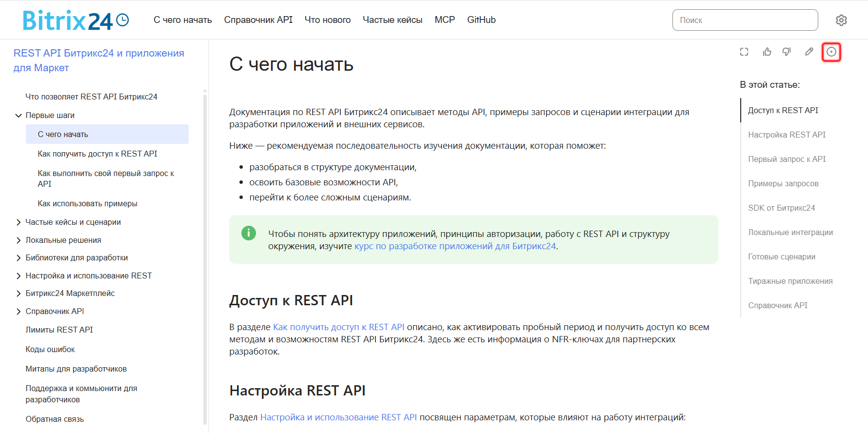This screenshot has height=433, width=868.
Task: Open 'MCP' top menu item
Action: (x=445, y=20)
